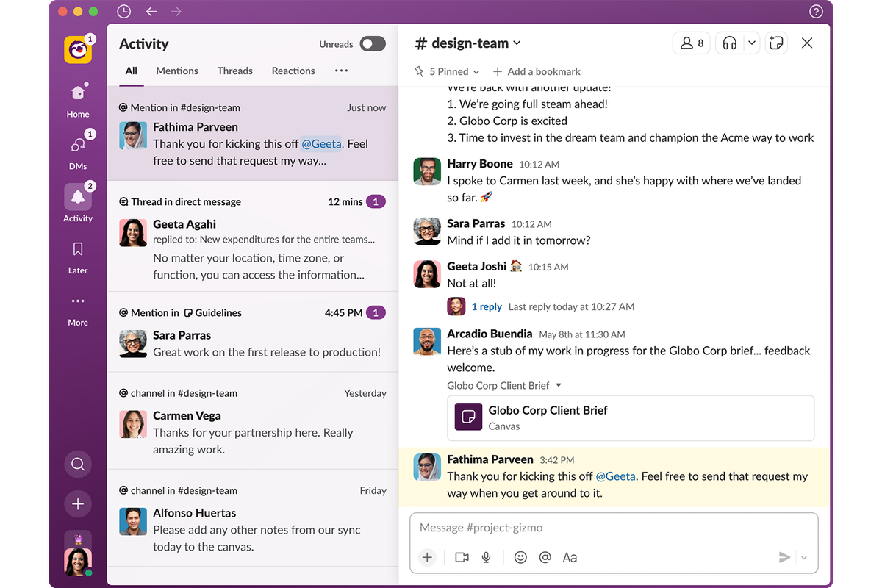Switch to the Mentions tab
The height and width of the screenshot is (588, 882).
coord(176,71)
